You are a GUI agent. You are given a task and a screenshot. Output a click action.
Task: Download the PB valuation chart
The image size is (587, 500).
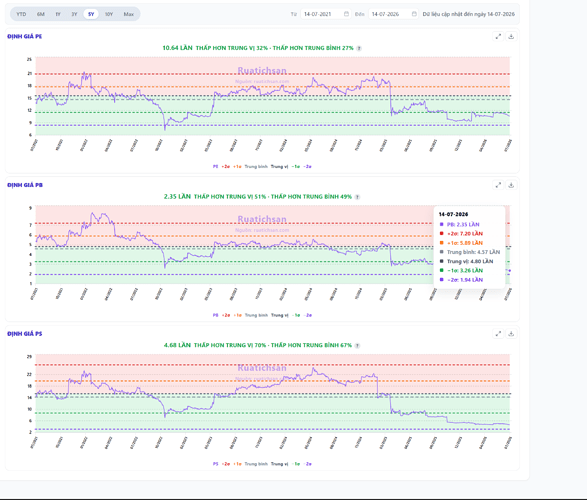pyautogui.click(x=511, y=185)
